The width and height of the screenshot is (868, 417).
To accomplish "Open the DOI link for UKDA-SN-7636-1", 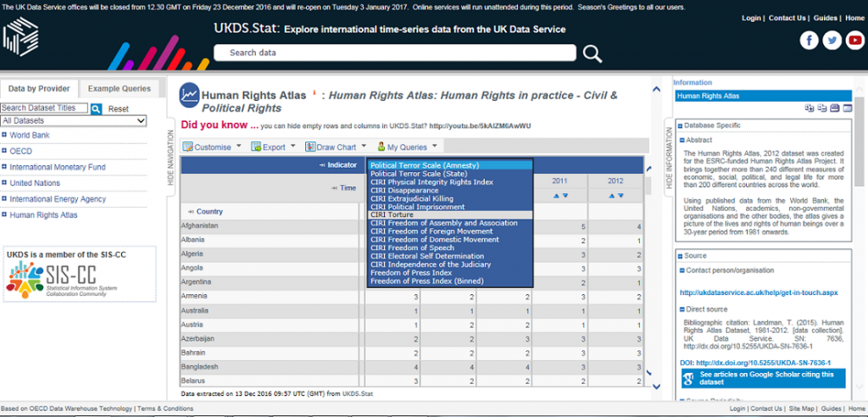I will pyautogui.click(x=755, y=363).
